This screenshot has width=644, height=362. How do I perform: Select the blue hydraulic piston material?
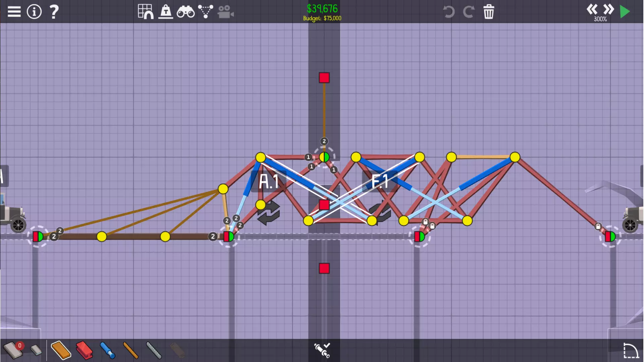point(108,350)
